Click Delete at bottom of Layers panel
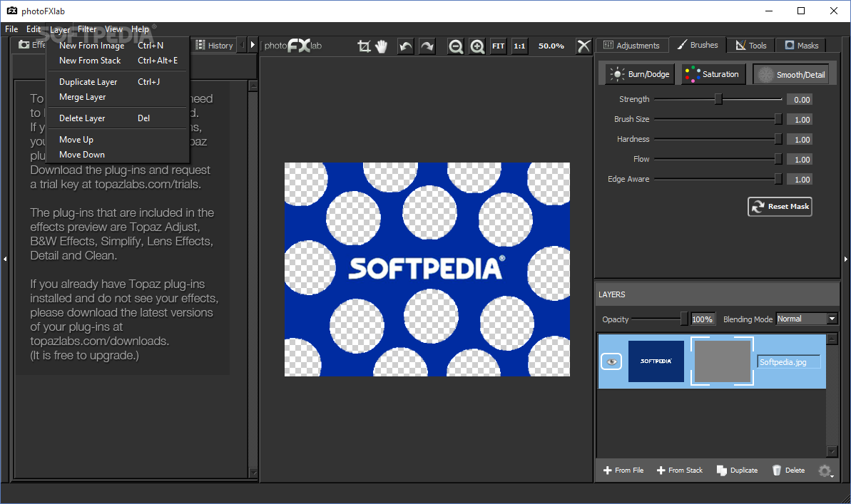Viewport: 851px width, 504px height. [788, 470]
